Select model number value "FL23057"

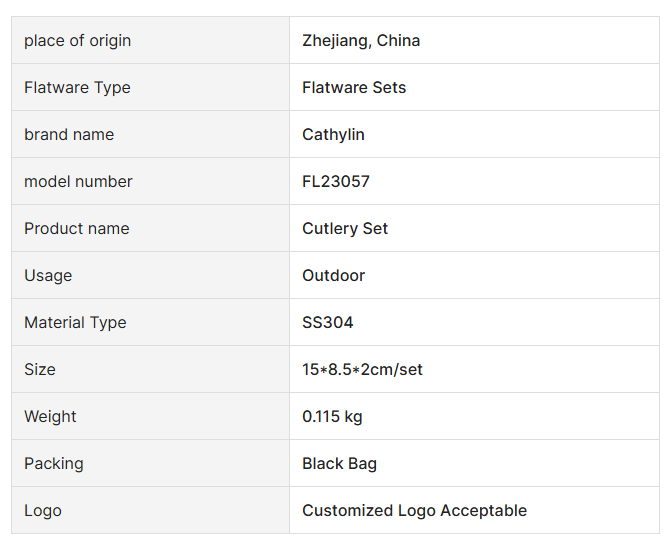[x=336, y=182]
